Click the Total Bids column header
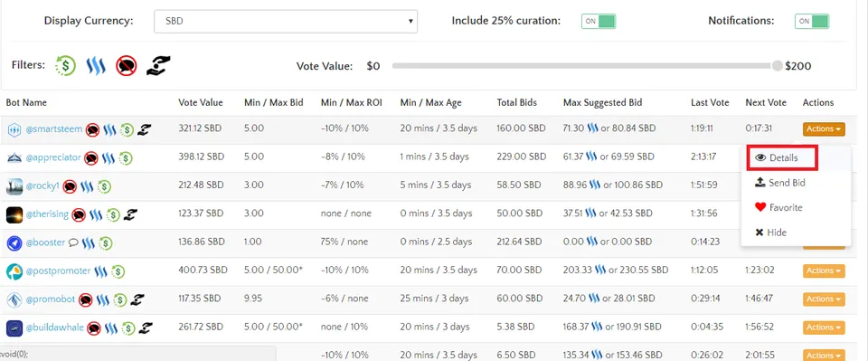This screenshot has height=361, width=868. [x=516, y=102]
